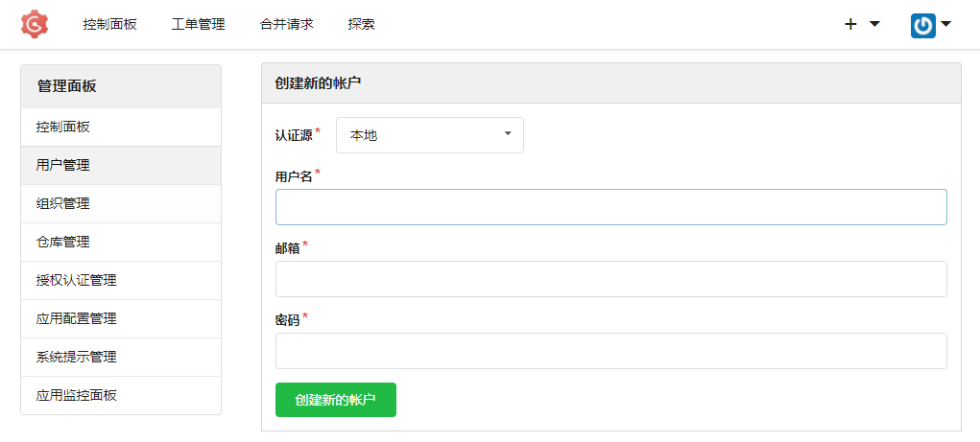
Task: Select 用户管理 in the admin sidebar
Action: point(63,165)
